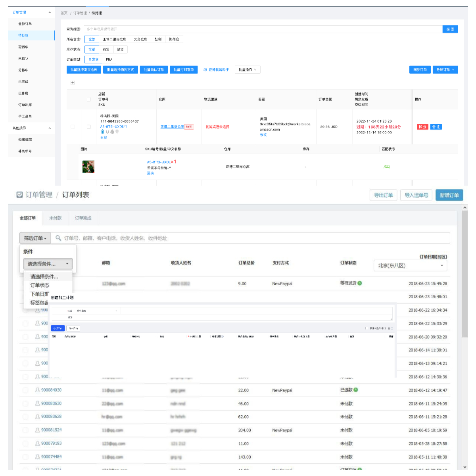Viewport: 476px width, 476px height.
Task: Switch to the 未付款 tab
Action: coord(55,218)
